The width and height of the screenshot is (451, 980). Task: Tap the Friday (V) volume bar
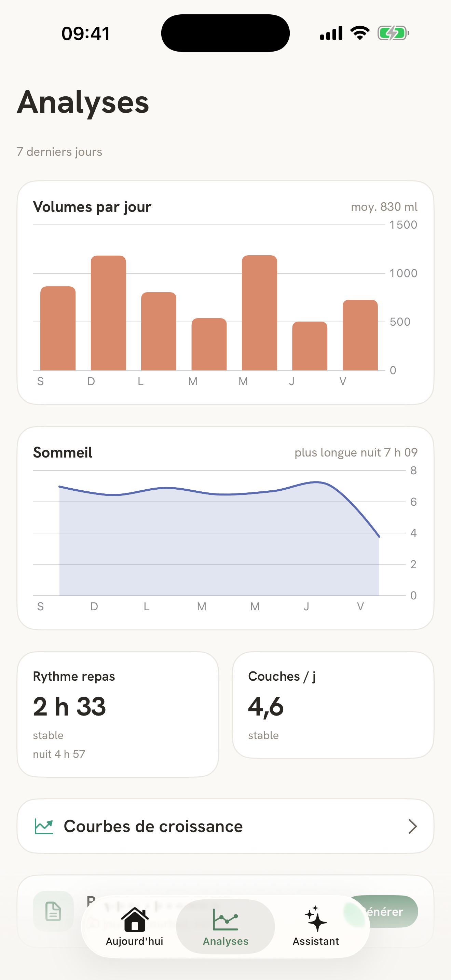(360, 335)
